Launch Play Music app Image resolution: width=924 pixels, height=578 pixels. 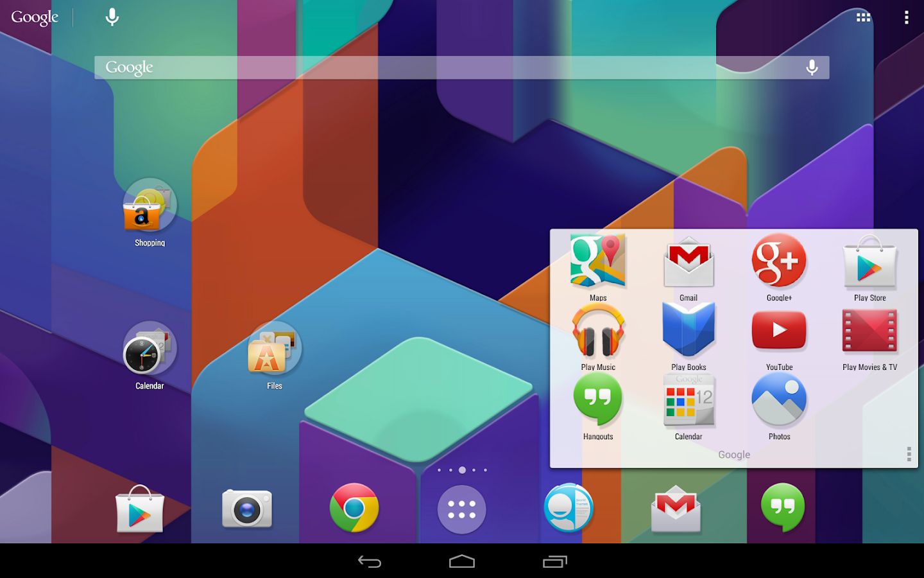pyautogui.click(x=598, y=331)
